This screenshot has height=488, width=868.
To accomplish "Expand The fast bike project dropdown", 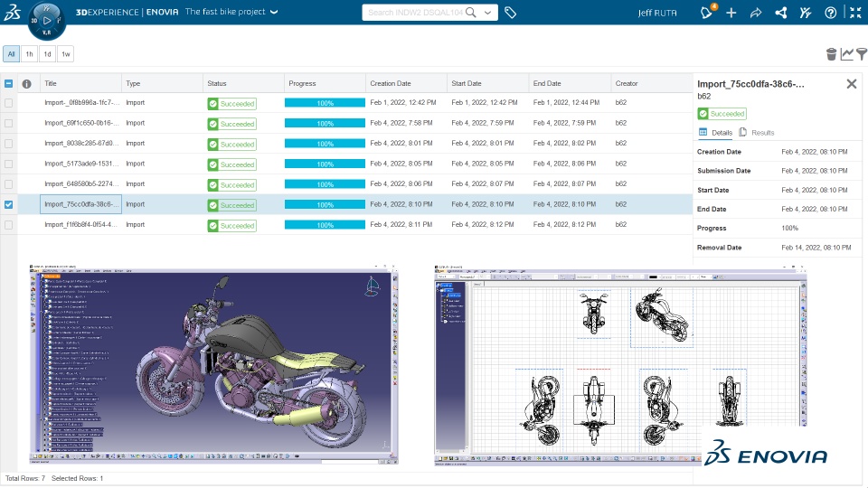I will point(274,12).
